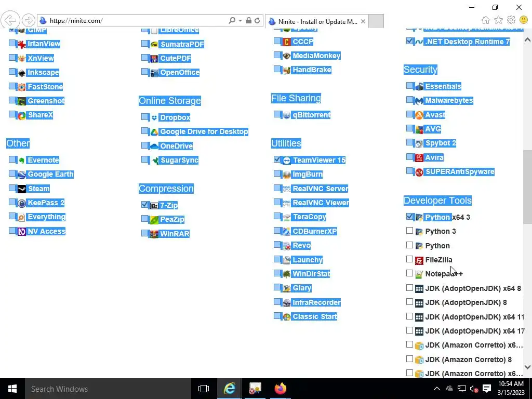Click the Steam app icon
This screenshot has height=399, width=532.
pos(22,189)
